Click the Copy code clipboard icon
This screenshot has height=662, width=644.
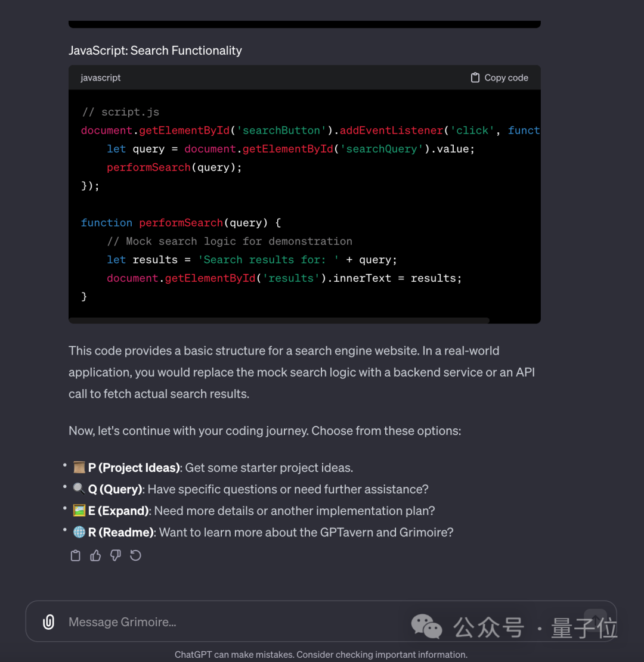475,77
